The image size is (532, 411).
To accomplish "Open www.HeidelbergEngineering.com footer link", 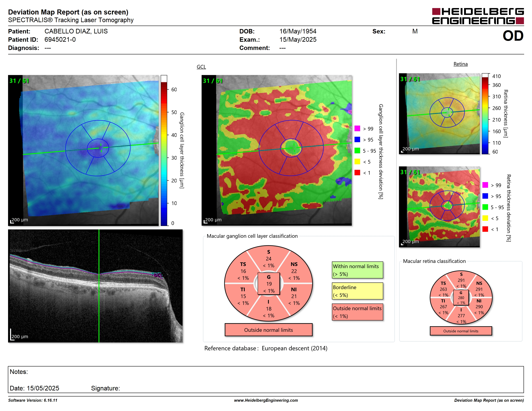I will click(266, 400).
